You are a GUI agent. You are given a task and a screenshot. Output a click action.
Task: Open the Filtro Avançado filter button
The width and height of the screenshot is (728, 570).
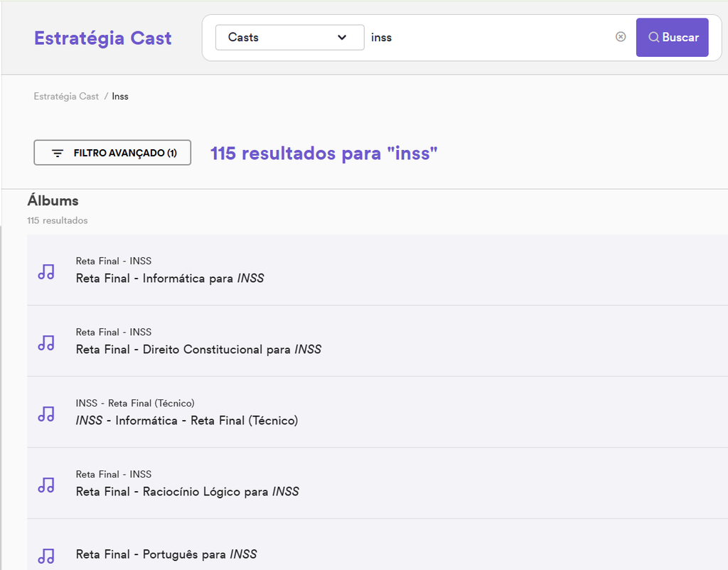pyautogui.click(x=112, y=153)
